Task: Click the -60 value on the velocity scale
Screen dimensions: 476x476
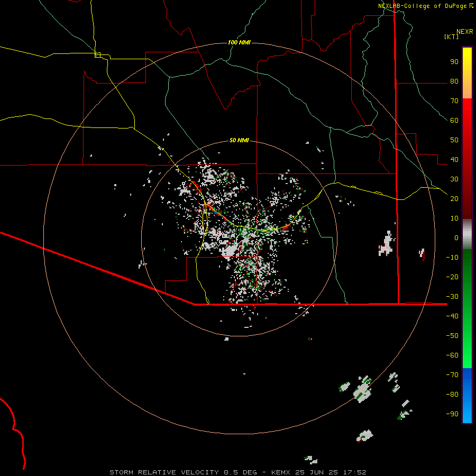Action: click(452, 355)
